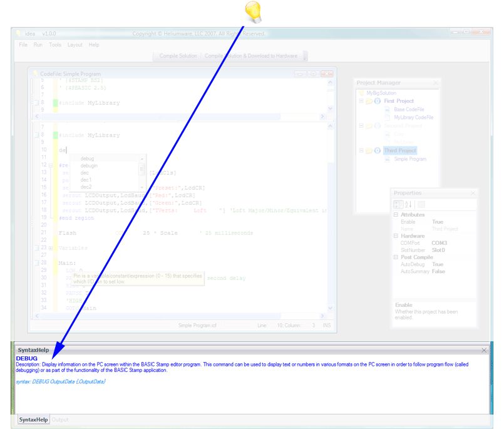This screenshot has height=429, width=504.
Task: Collapse the First Project tree node
Action: coord(361,101)
